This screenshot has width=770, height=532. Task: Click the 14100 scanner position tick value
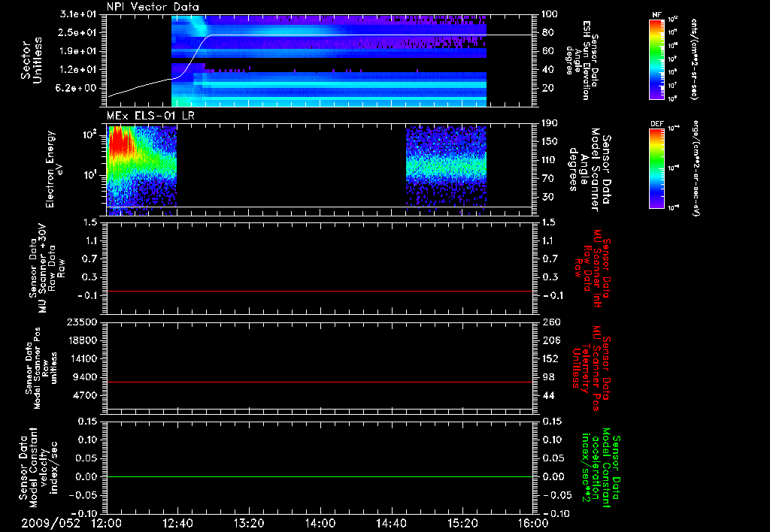[82, 358]
